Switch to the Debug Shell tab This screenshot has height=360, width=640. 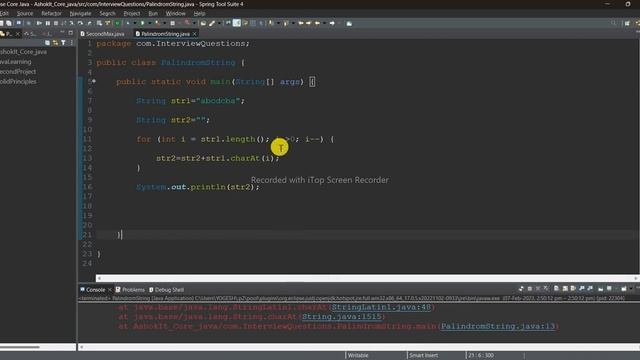167,289
